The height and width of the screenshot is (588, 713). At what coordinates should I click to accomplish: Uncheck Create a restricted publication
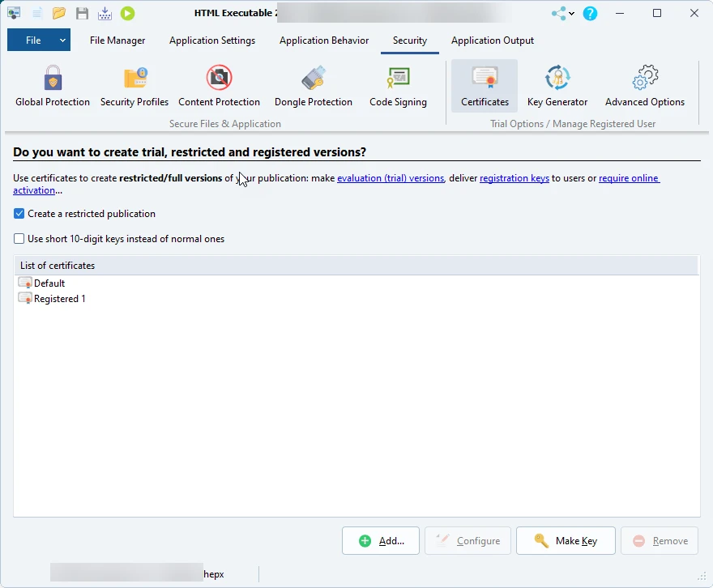click(19, 214)
